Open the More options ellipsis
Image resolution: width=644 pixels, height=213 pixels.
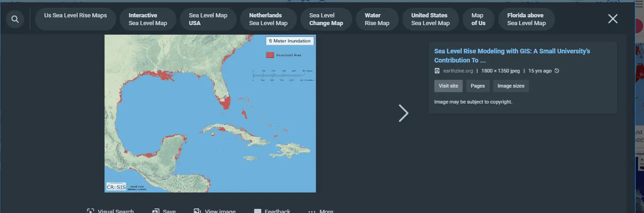click(x=312, y=212)
